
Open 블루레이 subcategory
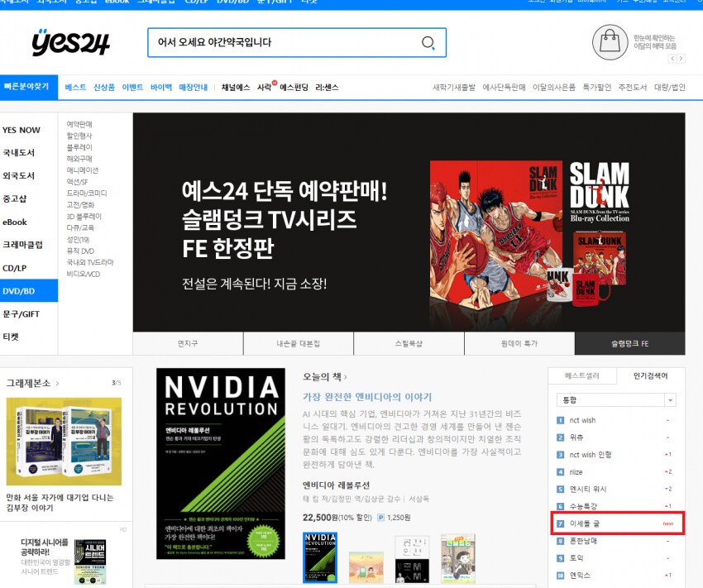point(79,147)
